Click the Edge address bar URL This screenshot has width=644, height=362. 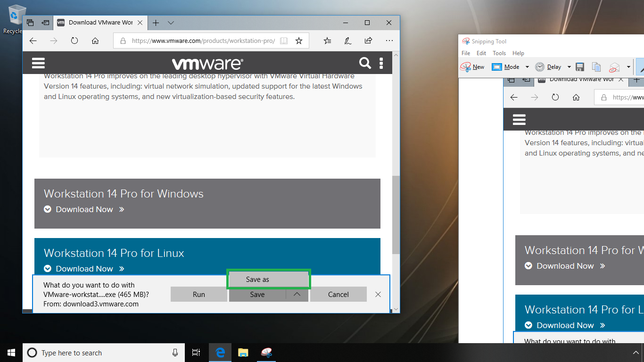click(203, 41)
